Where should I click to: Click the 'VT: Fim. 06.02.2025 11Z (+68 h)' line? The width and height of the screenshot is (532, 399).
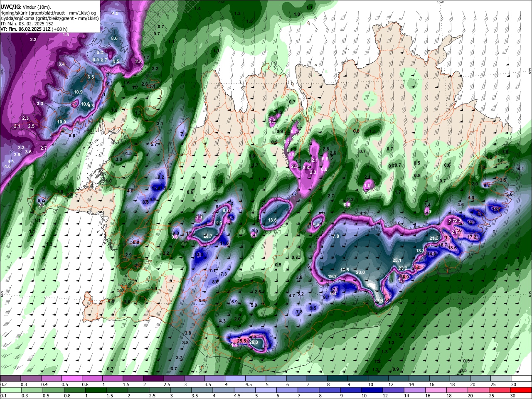[x=34, y=29]
